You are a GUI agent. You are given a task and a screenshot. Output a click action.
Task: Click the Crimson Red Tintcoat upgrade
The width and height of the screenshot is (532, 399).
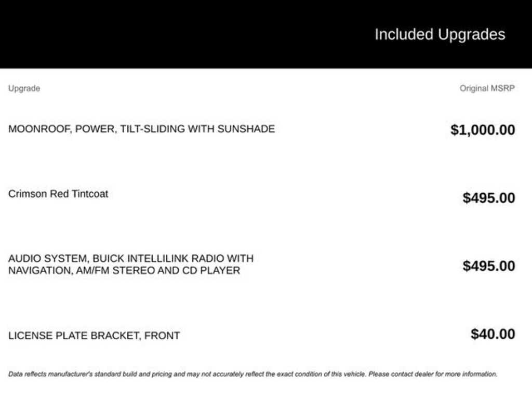(58, 194)
